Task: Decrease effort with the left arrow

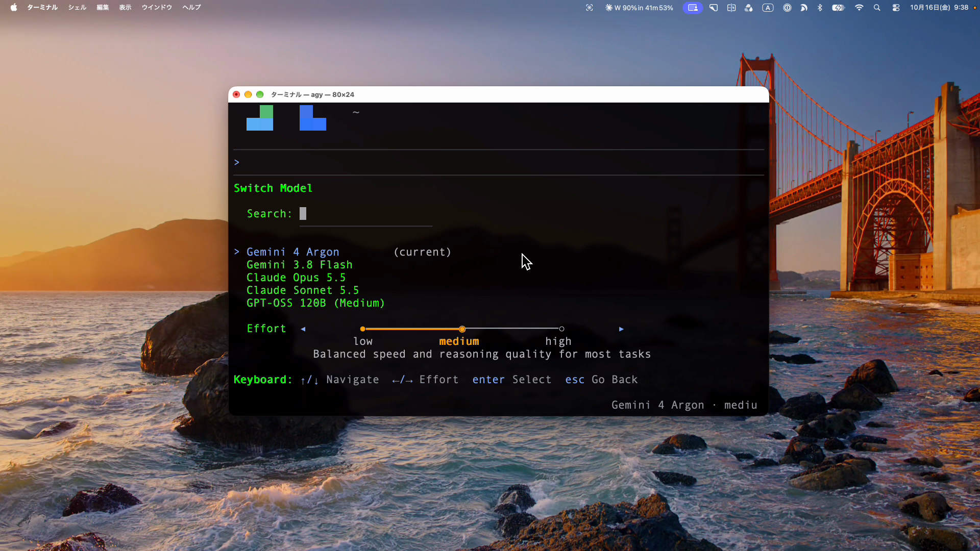Action: (x=303, y=329)
